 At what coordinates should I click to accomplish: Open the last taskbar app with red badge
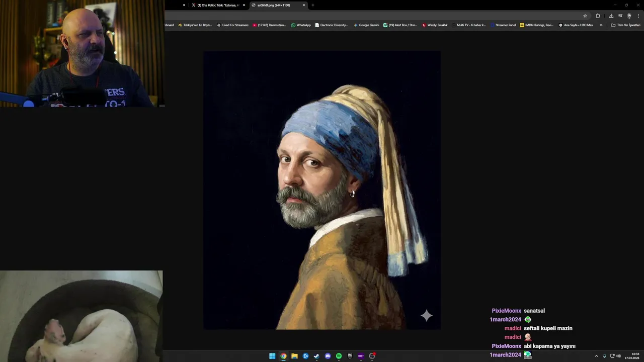(372, 356)
